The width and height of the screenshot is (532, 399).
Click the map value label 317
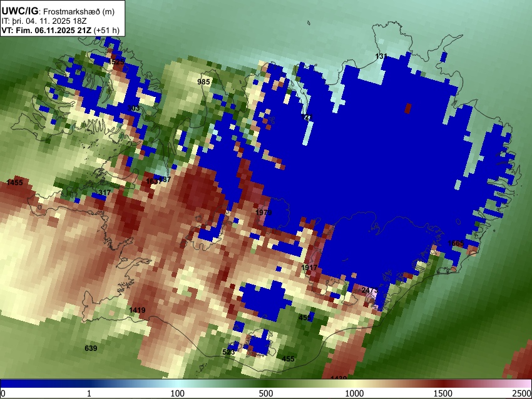click(105, 193)
